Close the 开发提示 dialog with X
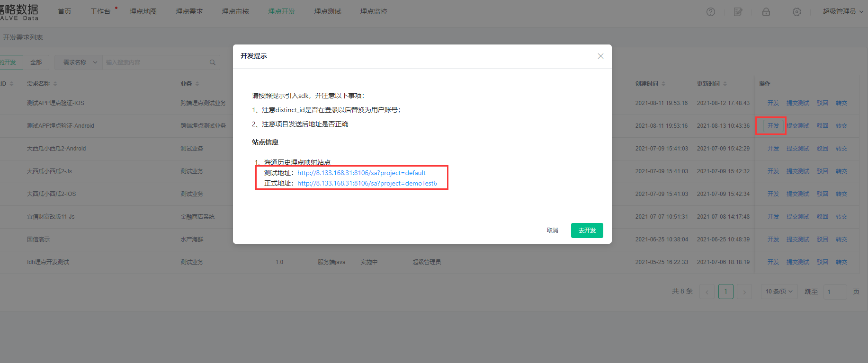Screen dimensions: 868x363 (600, 56)
